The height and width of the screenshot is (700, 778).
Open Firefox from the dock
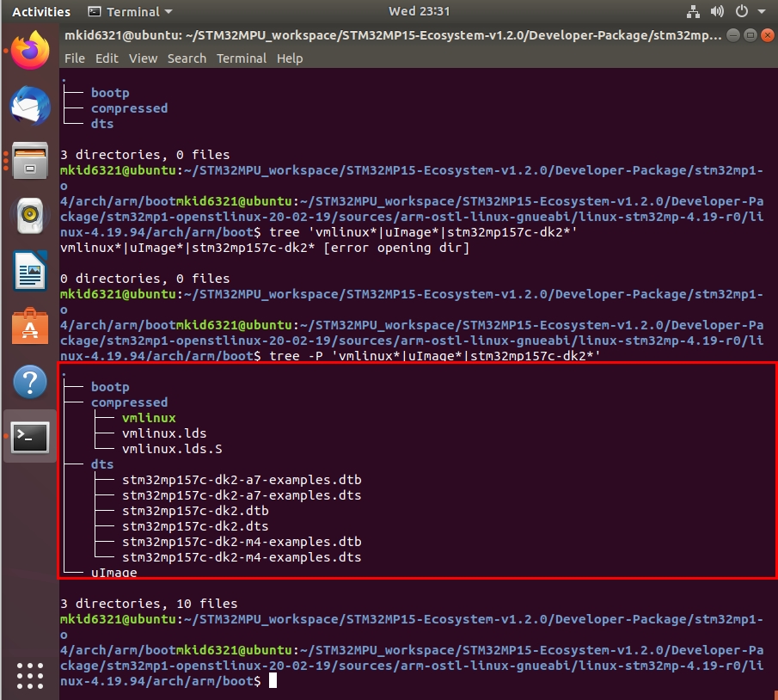pyautogui.click(x=30, y=50)
